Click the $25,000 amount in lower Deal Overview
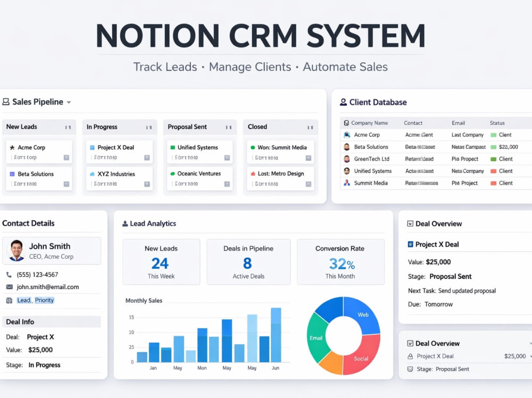 tap(514, 357)
